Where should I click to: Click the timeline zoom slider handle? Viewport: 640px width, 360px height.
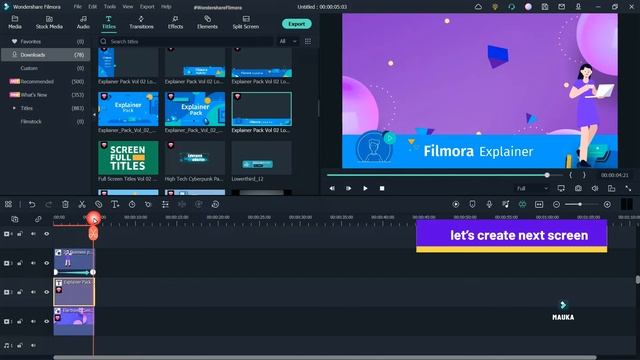pyautogui.click(x=580, y=204)
